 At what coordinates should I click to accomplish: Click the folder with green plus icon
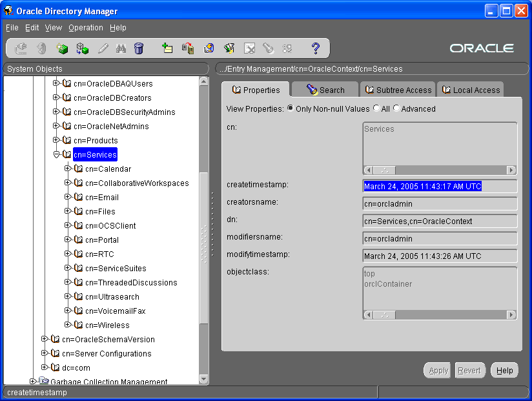point(167,48)
